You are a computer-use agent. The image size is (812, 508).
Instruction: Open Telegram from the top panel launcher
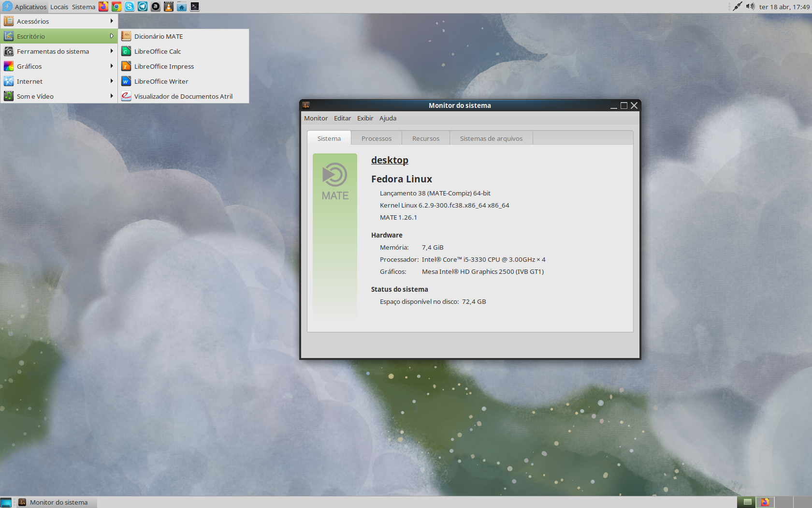143,7
